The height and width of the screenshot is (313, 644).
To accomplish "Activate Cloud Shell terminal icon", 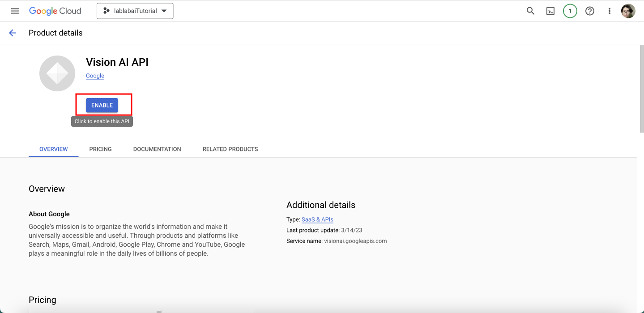I will 550,11.
